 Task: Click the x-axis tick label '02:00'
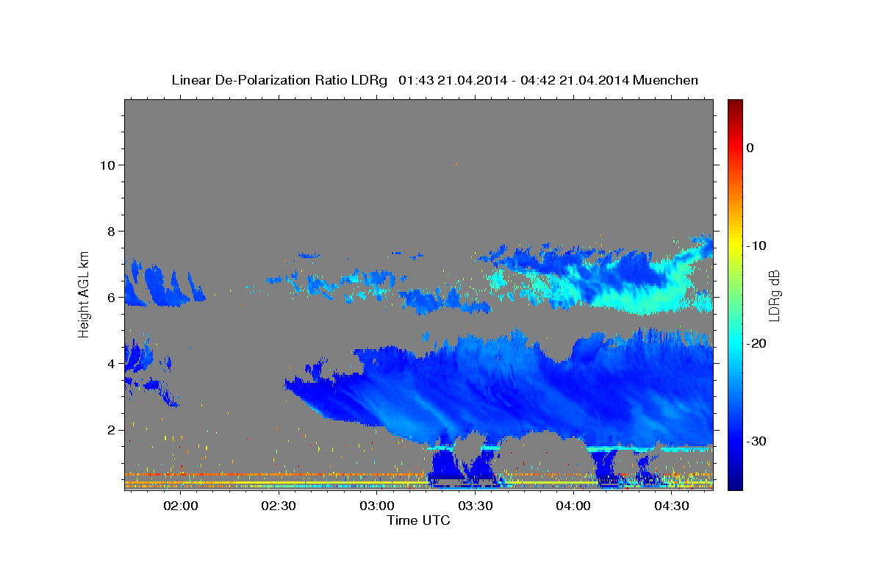point(180,506)
